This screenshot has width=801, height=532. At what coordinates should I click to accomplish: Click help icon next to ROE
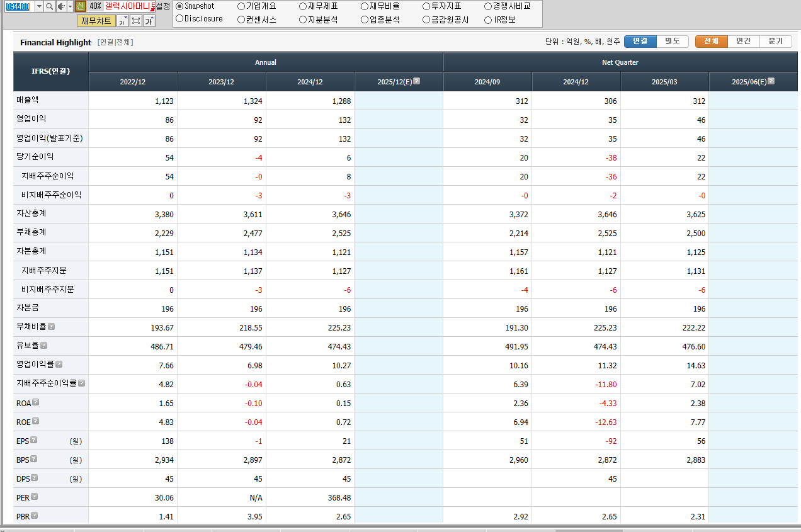(36, 421)
